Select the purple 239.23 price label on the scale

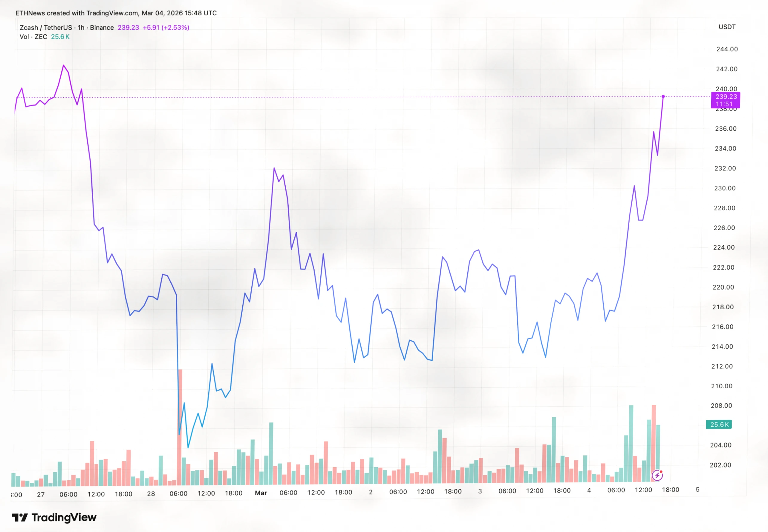[726, 97]
